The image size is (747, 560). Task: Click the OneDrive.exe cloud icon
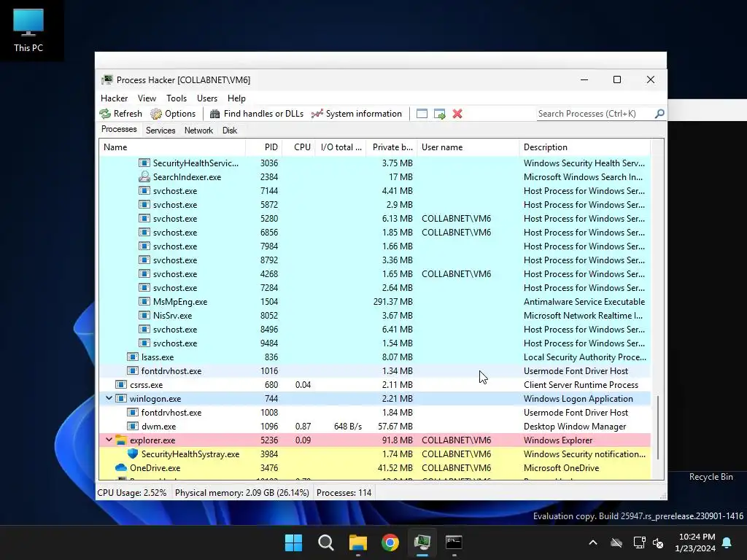121,467
